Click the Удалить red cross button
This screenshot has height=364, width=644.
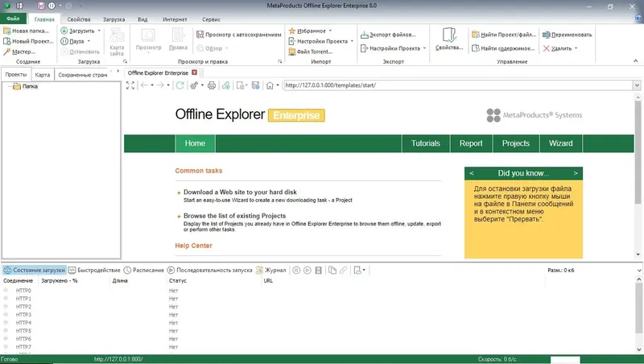pos(557,48)
